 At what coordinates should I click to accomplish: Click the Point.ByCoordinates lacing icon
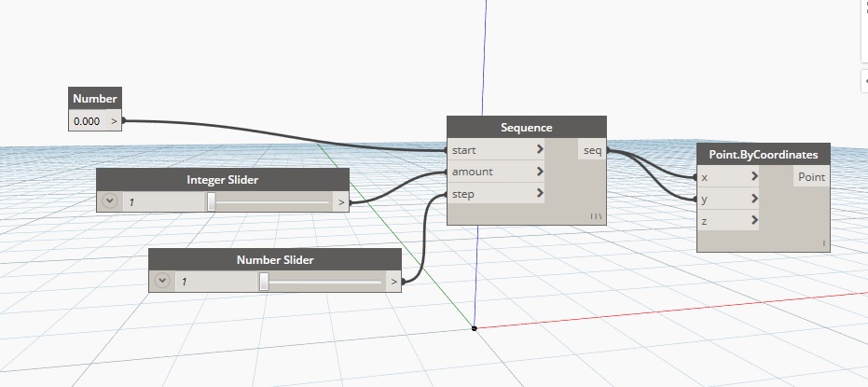[x=824, y=244]
